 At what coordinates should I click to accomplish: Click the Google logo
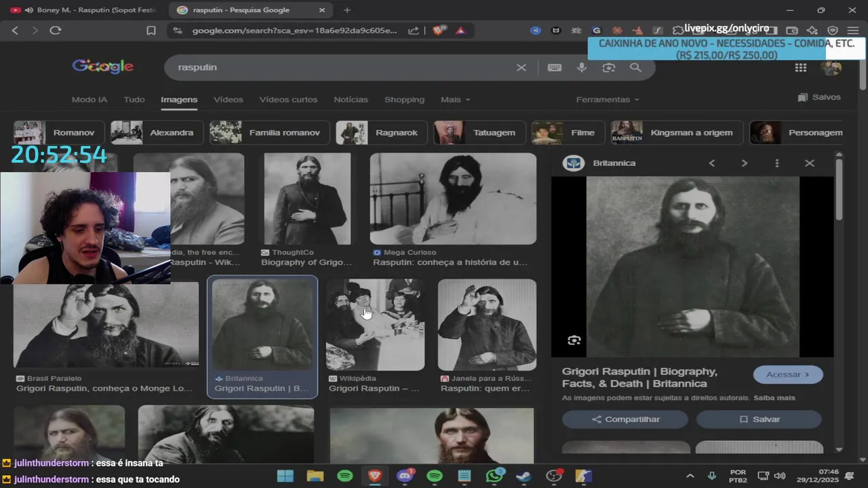103,66
